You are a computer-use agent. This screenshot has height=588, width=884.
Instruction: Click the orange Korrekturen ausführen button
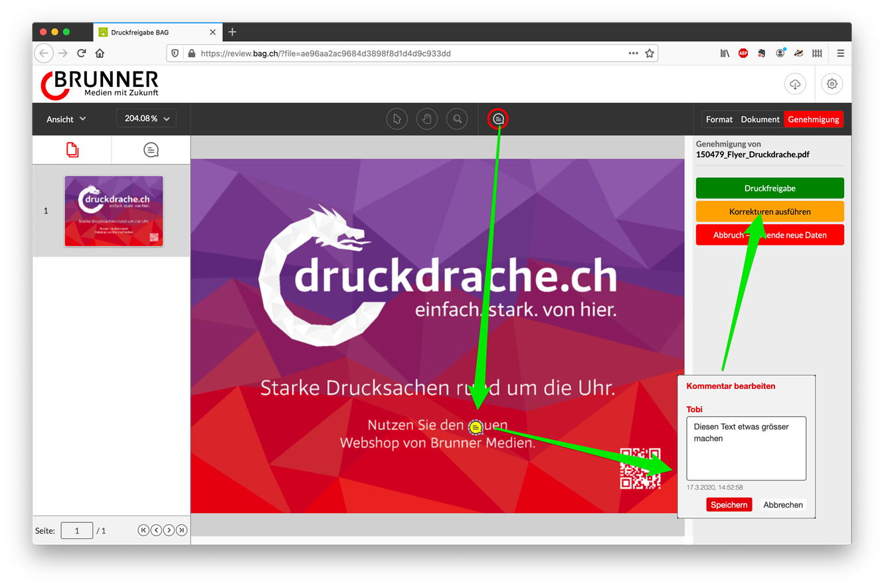click(x=770, y=212)
